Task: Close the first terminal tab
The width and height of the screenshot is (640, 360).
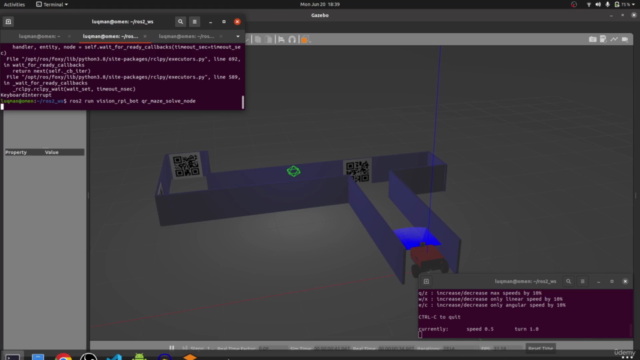Action: click(69, 36)
